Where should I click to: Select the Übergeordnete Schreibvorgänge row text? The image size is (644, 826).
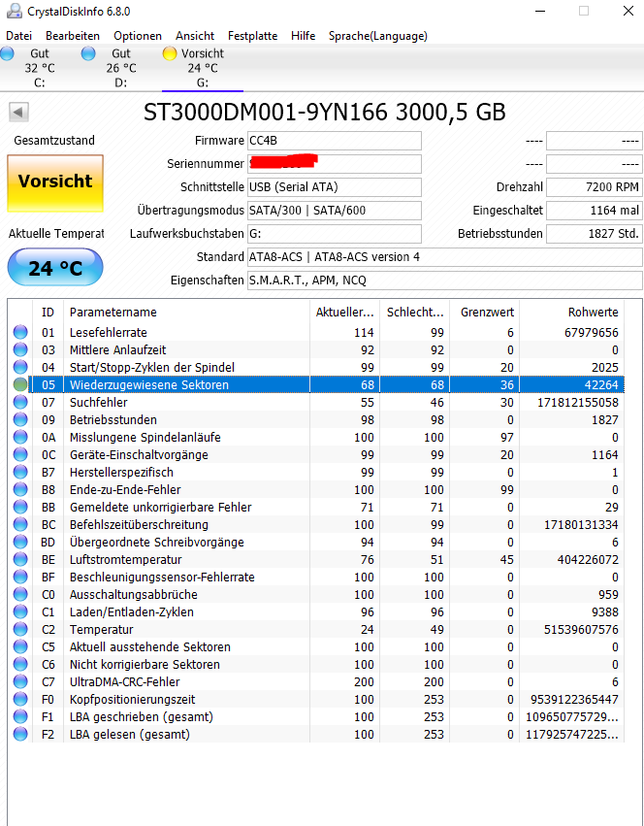click(x=157, y=542)
